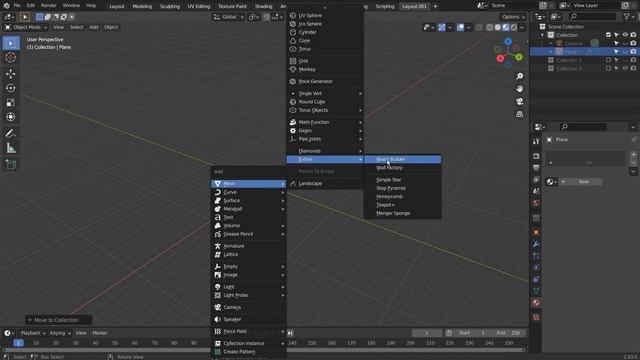Select the Transform tool in viewport toolbar
Screen dimensions: 640x360
[11, 117]
